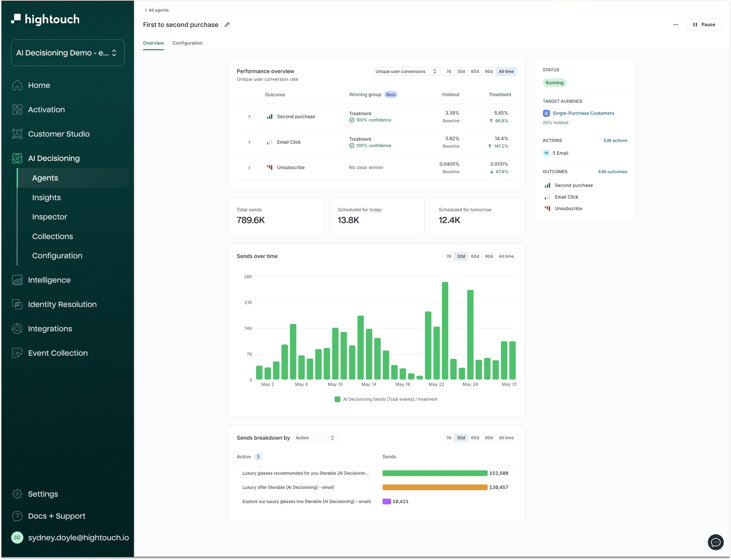Click Edit outcomes link
This screenshot has width=731, height=560.
[x=613, y=172]
